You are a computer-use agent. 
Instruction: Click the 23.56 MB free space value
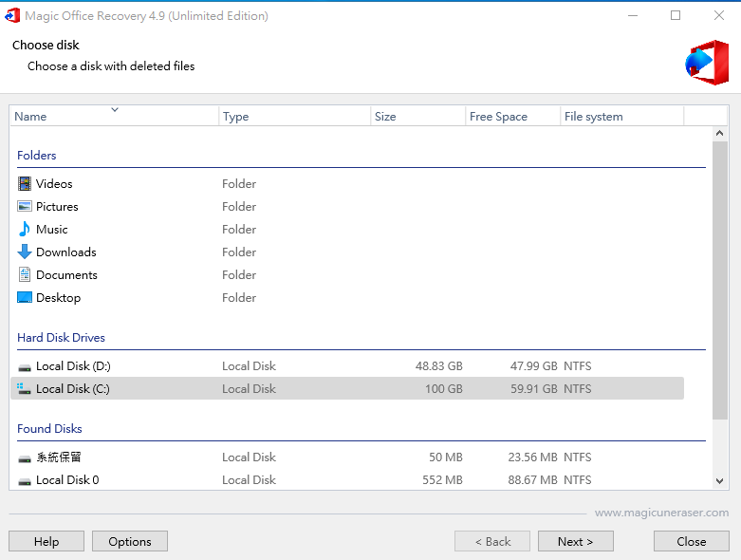click(533, 457)
